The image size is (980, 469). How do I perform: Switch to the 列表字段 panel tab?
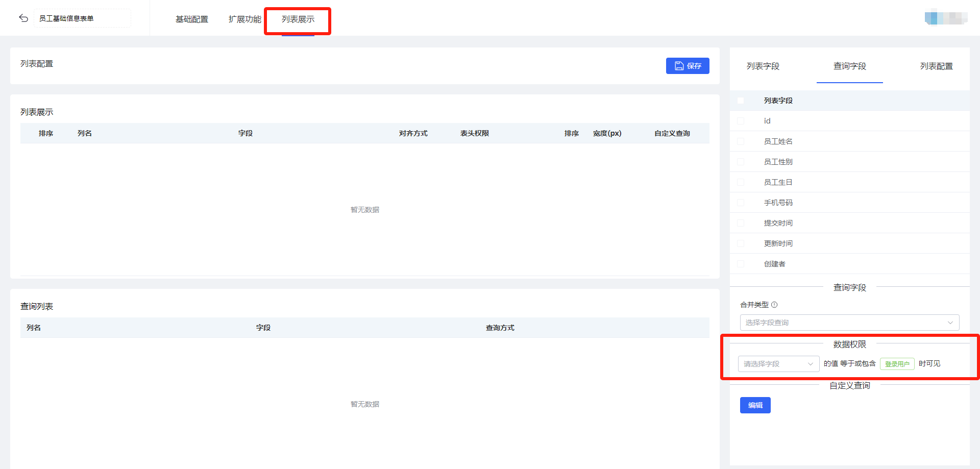[x=763, y=66]
